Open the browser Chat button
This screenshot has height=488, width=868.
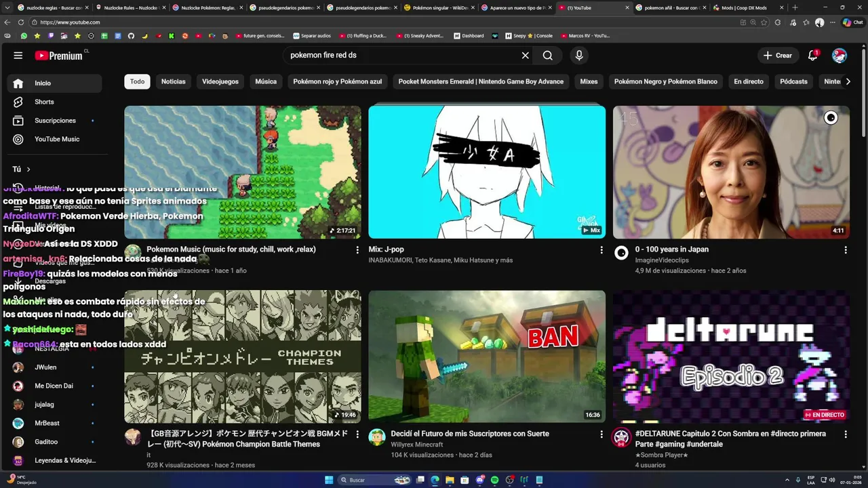852,22
